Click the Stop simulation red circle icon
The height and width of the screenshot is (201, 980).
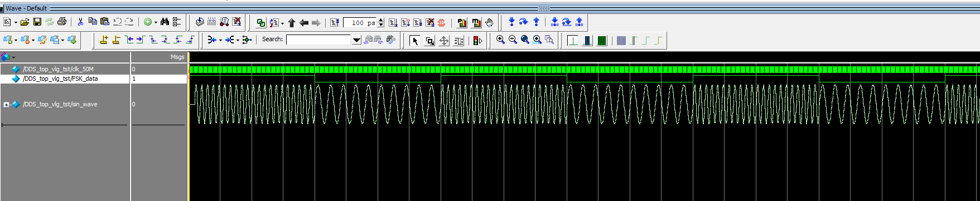tap(441, 23)
